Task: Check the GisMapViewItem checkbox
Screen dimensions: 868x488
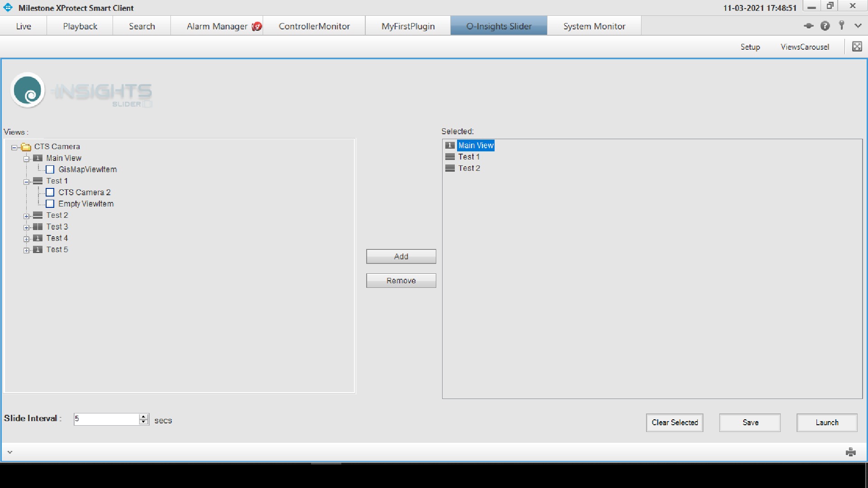Action: 50,169
